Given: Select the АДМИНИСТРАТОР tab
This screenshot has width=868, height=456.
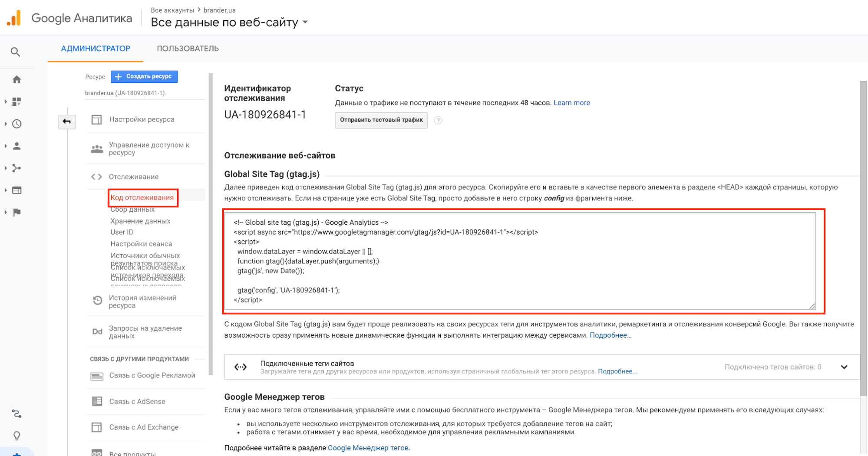Looking at the screenshot, I should coord(96,49).
